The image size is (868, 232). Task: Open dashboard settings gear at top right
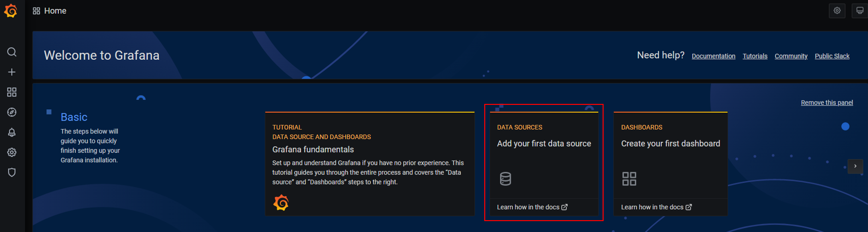(837, 11)
